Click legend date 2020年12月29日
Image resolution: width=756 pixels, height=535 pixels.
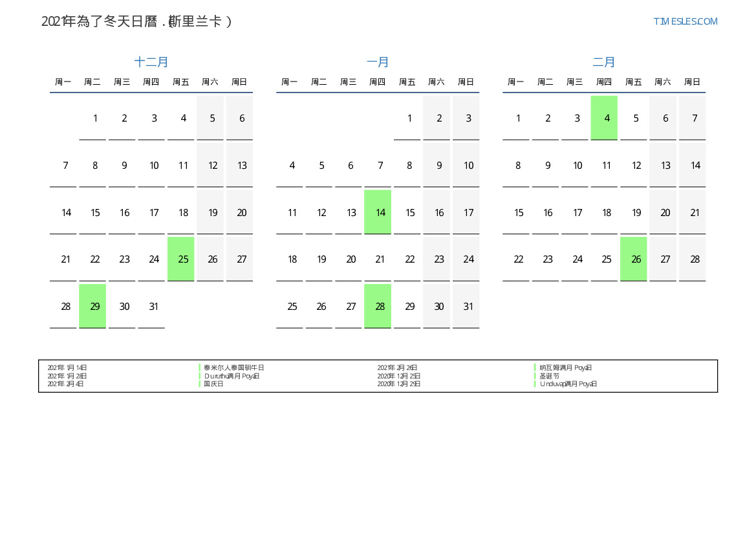[399, 384]
